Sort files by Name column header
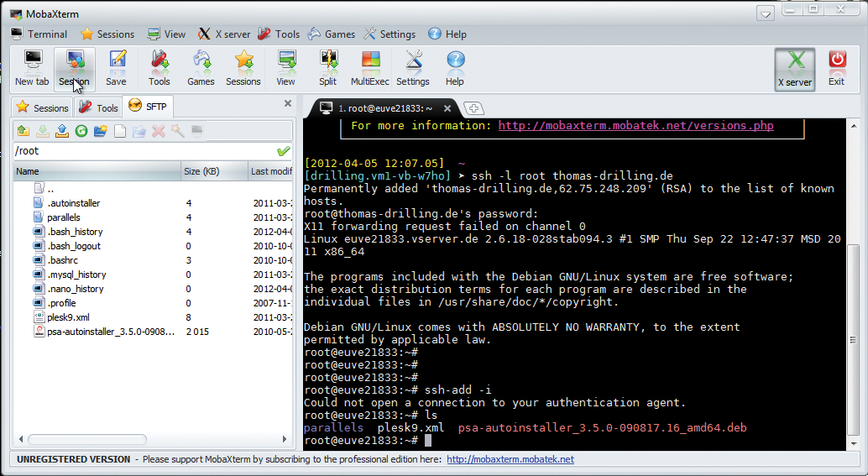868x476 pixels. coord(97,171)
